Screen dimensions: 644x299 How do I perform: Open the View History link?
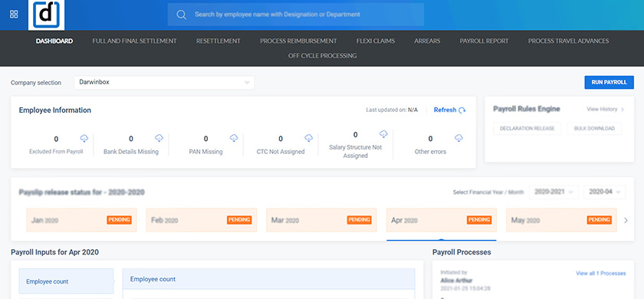click(602, 109)
